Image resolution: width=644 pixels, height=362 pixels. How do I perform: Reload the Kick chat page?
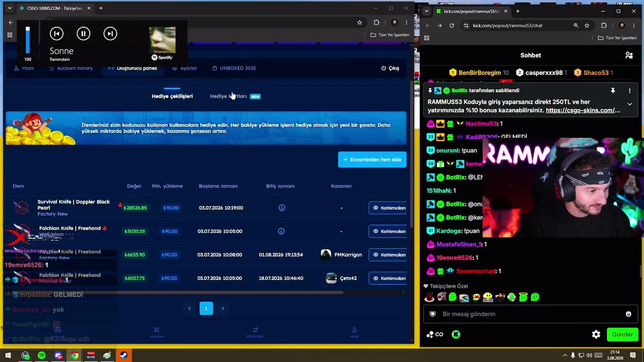(x=452, y=26)
